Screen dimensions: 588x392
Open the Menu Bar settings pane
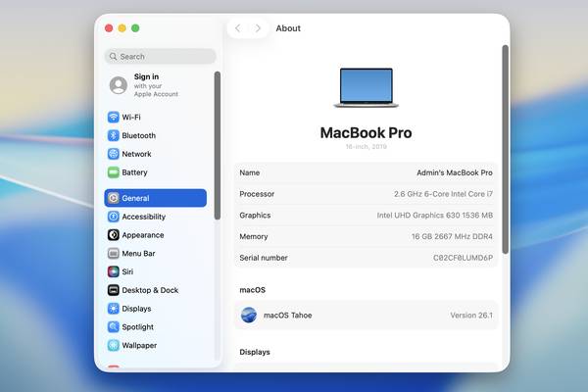pyautogui.click(x=138, y=254)
